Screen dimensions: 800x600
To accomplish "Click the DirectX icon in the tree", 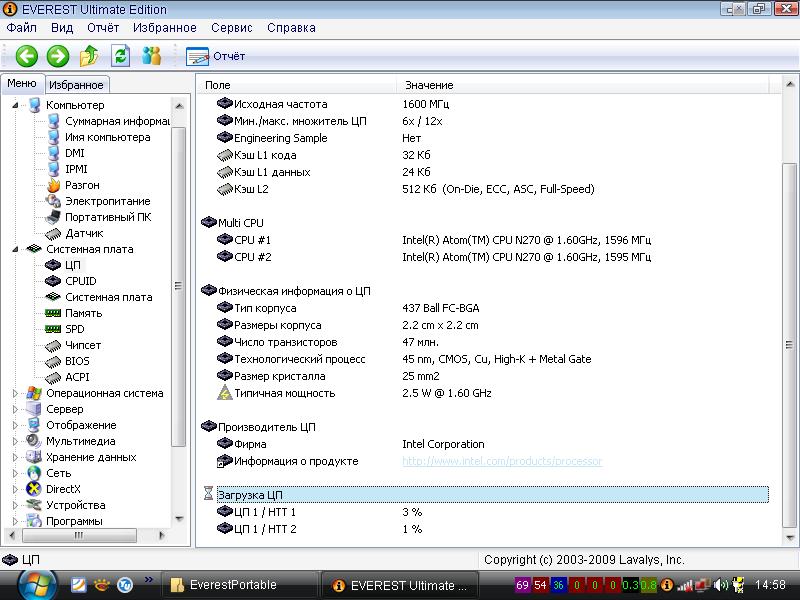I will pos(34,489).
